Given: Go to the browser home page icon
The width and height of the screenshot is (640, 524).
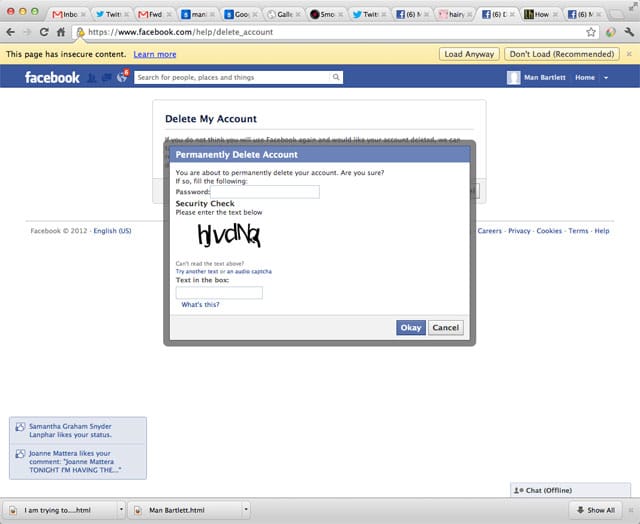Looking at the screenshot, I should point(61,32).
